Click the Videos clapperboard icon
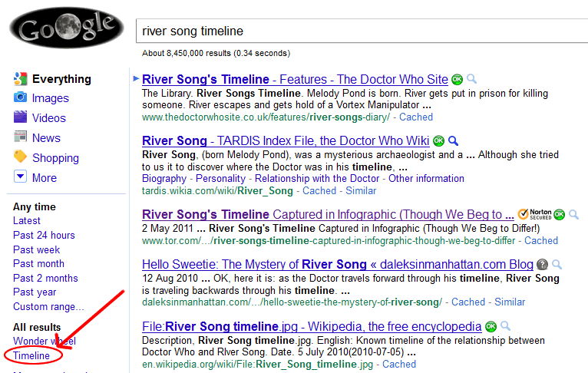Viewport: 588px width, 373px height. (x=20, y=117)
